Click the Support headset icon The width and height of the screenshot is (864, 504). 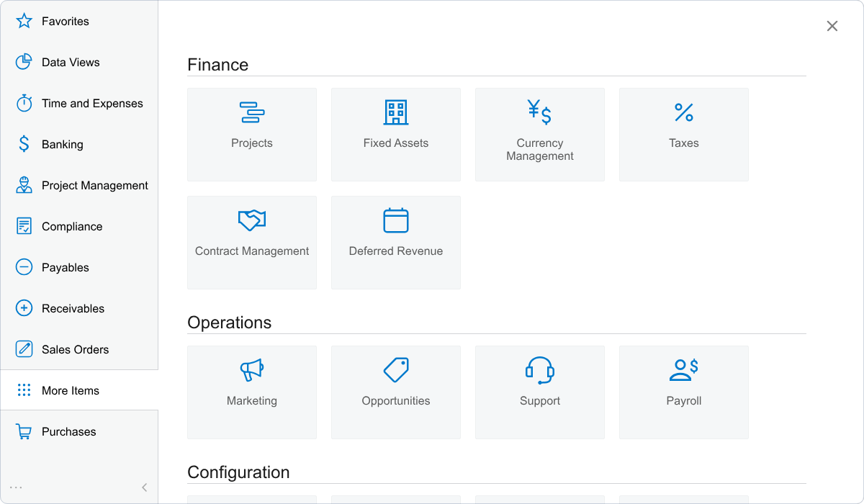(540, 370)
